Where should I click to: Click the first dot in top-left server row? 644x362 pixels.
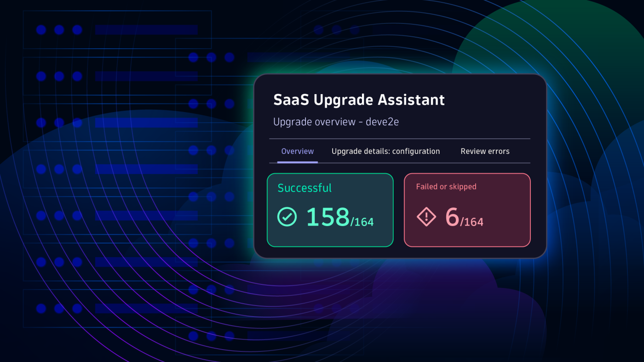click(x=41, y=30)
